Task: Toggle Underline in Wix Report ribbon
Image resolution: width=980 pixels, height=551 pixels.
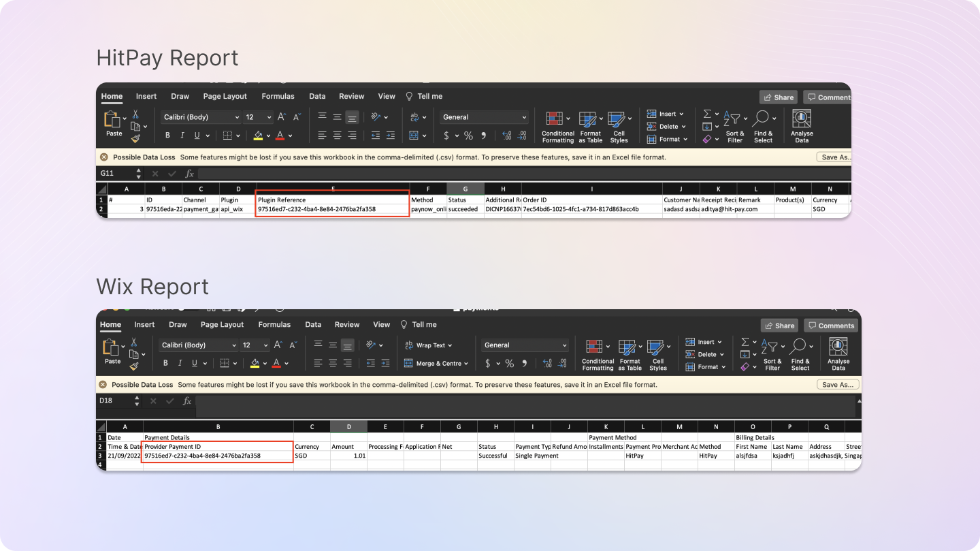Action: 195,364
